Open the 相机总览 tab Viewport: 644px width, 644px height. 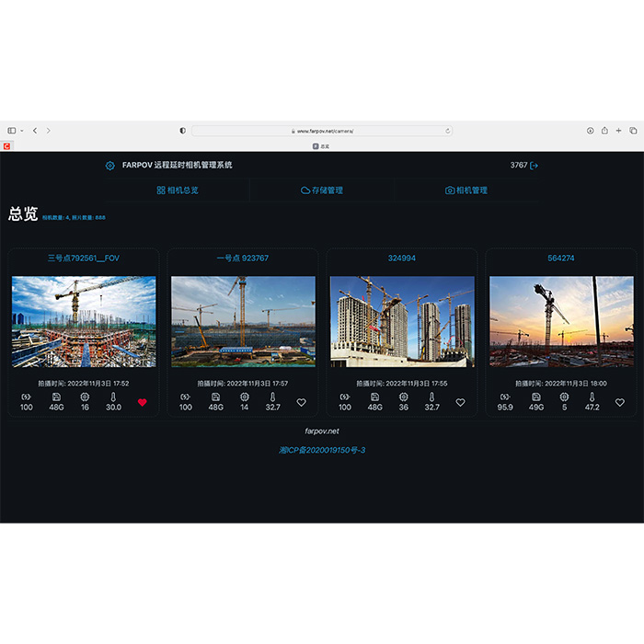pos(178,190)
